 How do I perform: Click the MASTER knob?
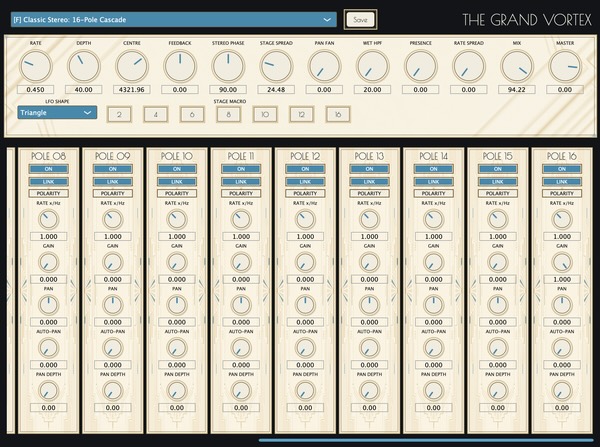[565, 66]
